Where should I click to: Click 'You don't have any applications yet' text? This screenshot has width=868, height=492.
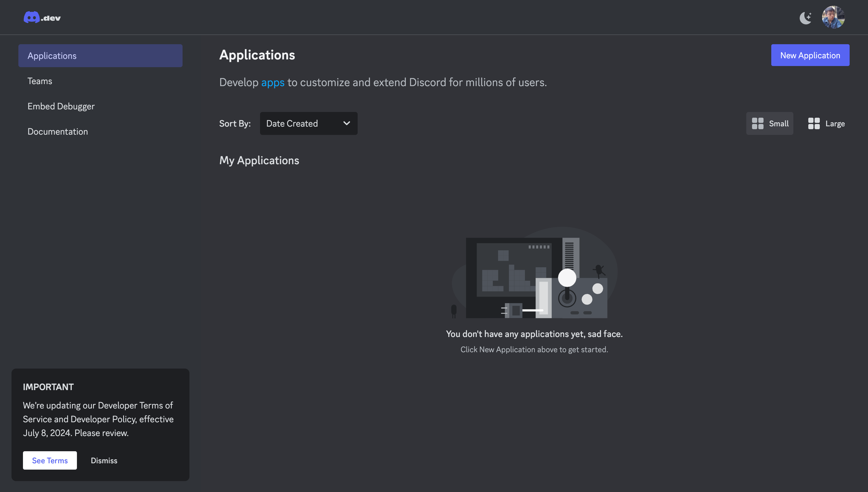(x=534, y=334)
